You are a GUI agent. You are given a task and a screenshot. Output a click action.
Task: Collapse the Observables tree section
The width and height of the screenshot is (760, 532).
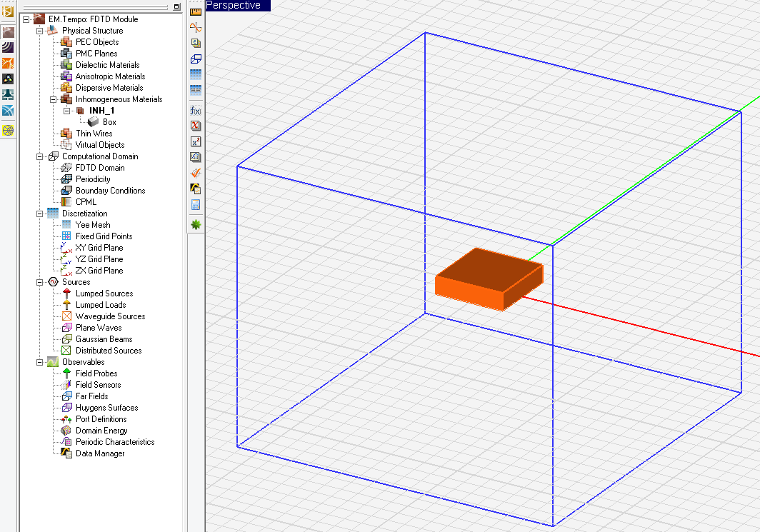(x=40, y=362)
